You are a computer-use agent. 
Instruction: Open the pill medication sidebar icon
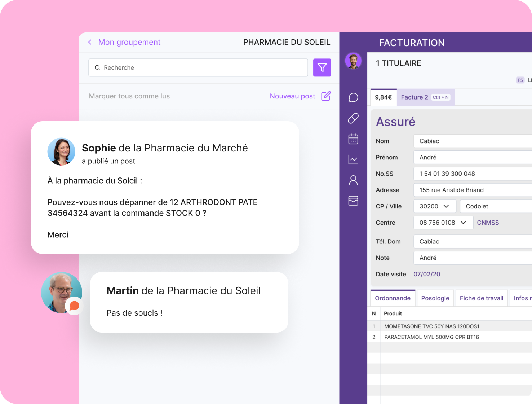tap(353, 118)
